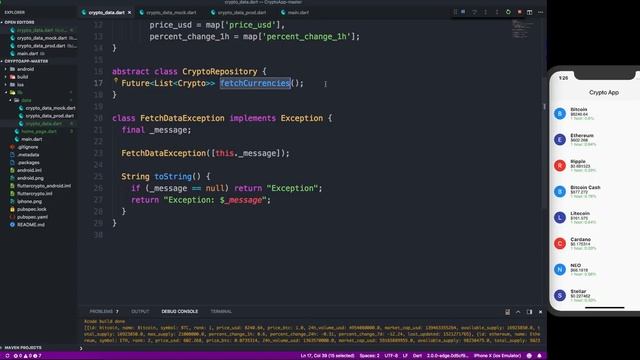Click the lightbulb code action on line 17
The width and height of the screenshot is (640, 360).
tap(116, 81)
